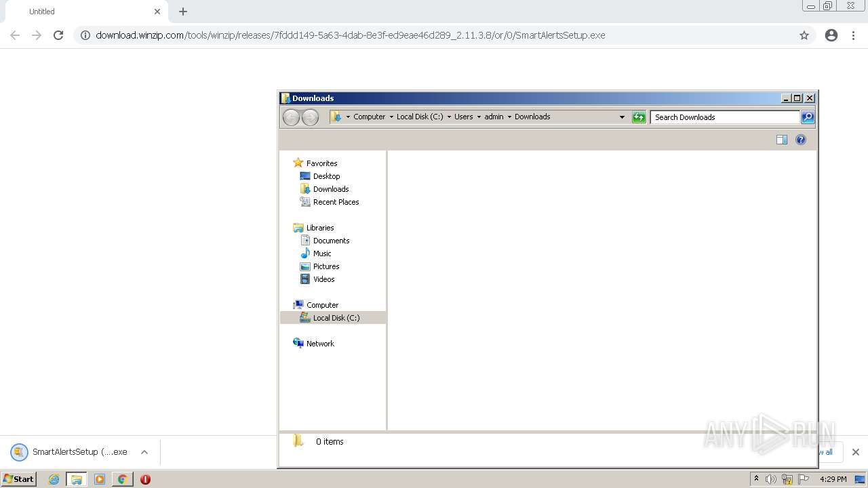This screenshot has width=868, height=488.
Task: Go back in Chrome browser
Action: pyautogui.click(x=15, y=35)
